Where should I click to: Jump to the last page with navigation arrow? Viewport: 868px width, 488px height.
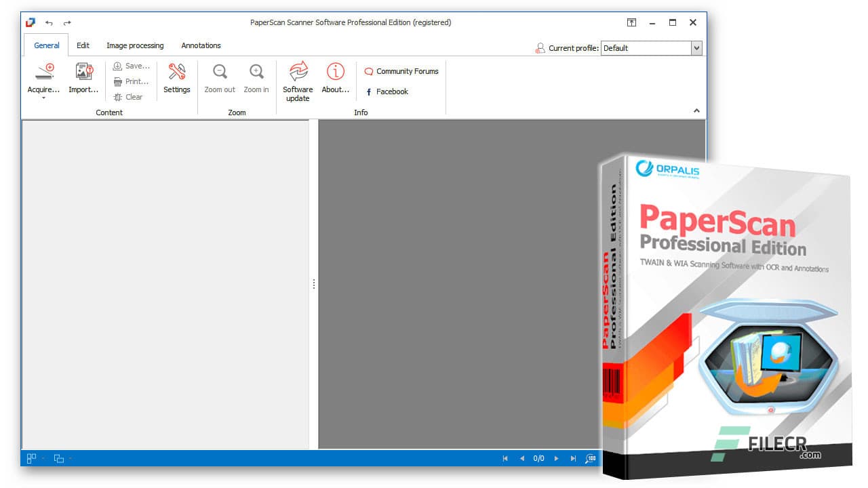pyautogui.click(x=573, y=458)
